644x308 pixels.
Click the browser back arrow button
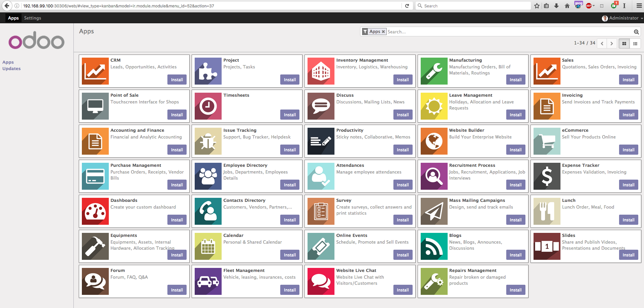6,6
